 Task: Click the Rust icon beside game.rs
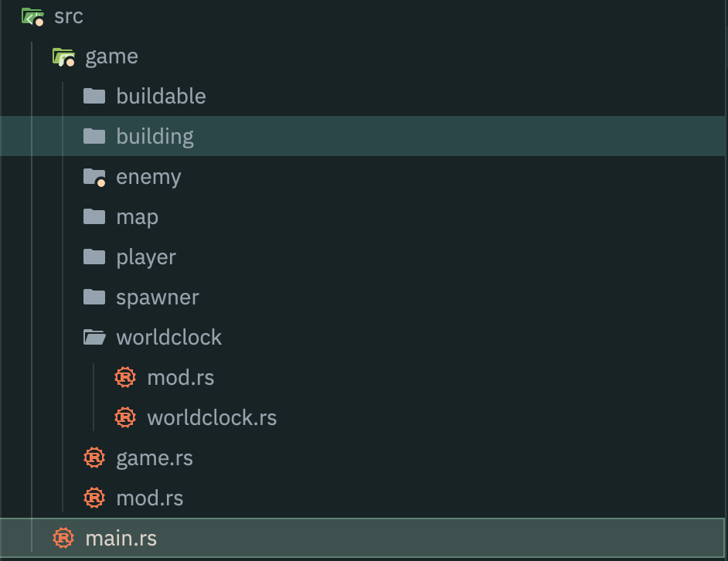[94, 457]
